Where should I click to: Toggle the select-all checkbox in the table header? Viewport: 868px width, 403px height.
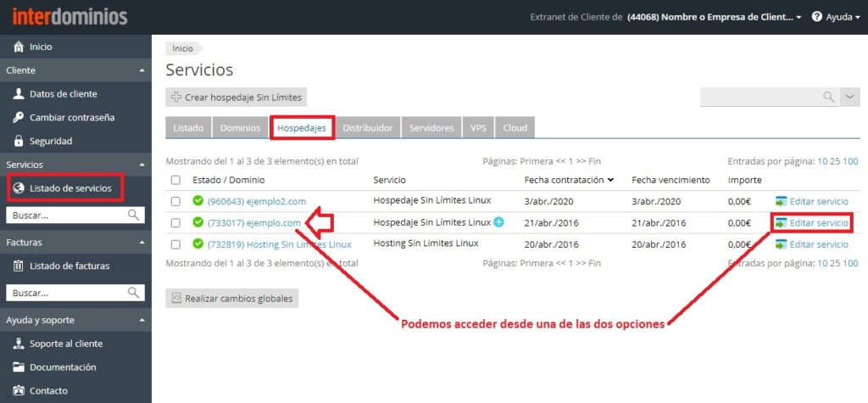175,180
